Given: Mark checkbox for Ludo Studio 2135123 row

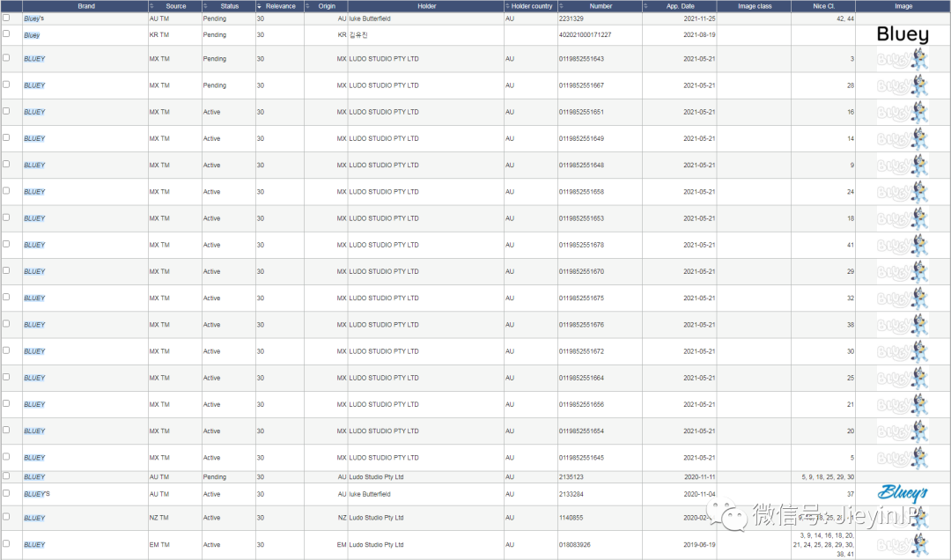Looking at the screenshot, I should (x=6, y=475).
